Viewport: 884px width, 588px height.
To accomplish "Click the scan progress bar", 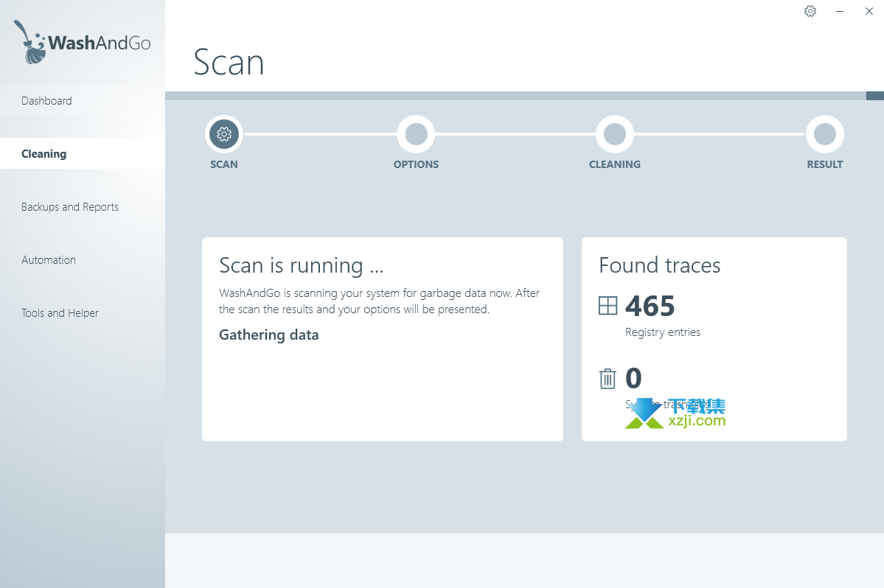I will [524, 96].
